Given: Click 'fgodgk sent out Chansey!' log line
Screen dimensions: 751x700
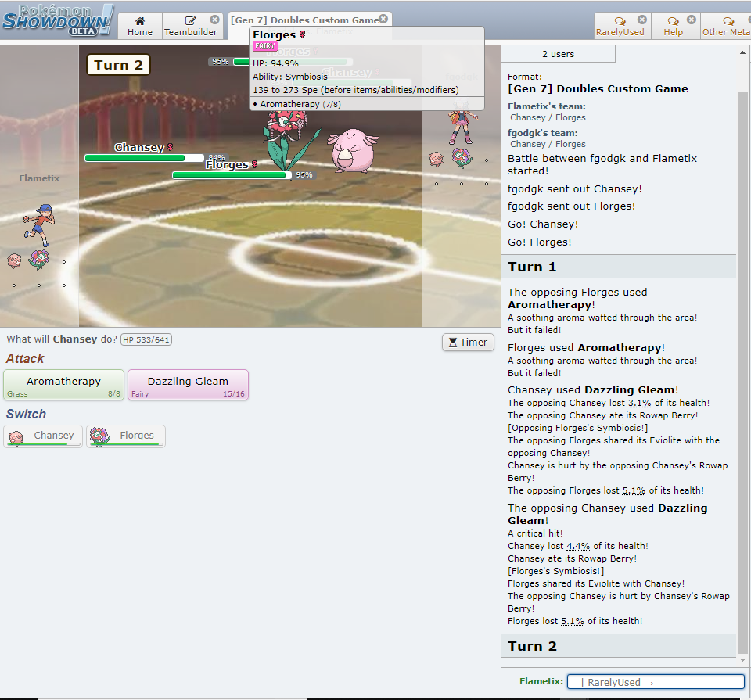Looking at the screenshot, I should point(575,189).
